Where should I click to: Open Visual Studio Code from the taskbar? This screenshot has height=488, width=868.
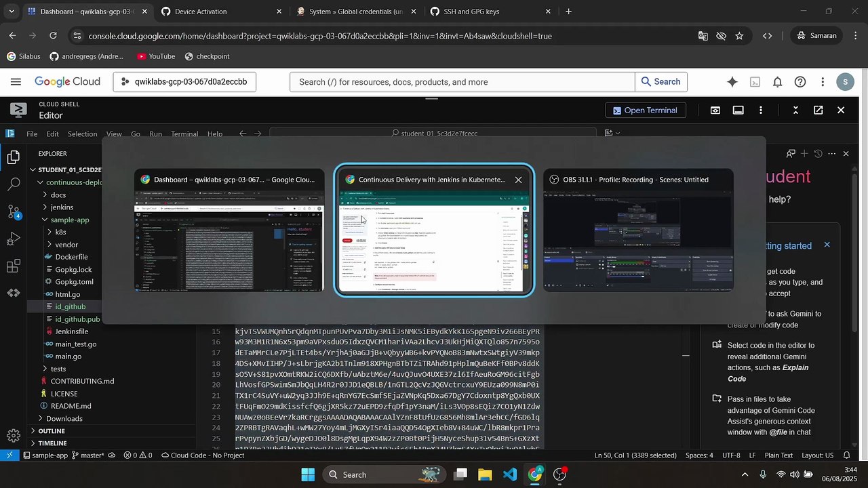pyautogui.click(x=510, y=474)
